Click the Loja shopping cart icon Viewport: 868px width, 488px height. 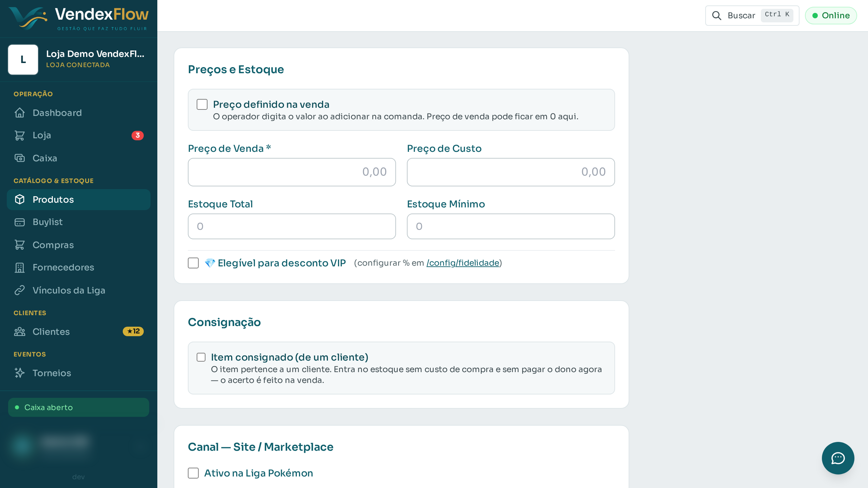(20, 135)
